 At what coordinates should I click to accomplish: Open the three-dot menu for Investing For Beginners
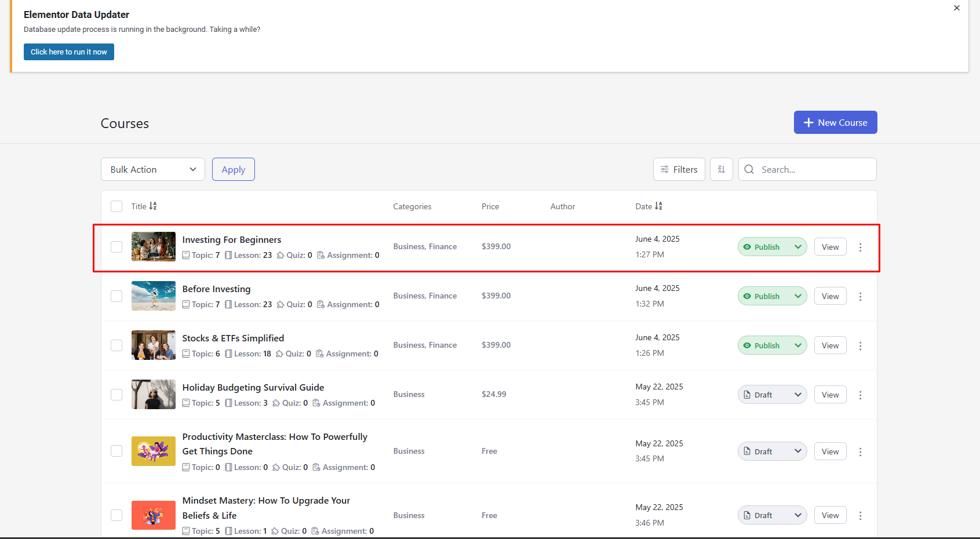click(x=860, y=247)
